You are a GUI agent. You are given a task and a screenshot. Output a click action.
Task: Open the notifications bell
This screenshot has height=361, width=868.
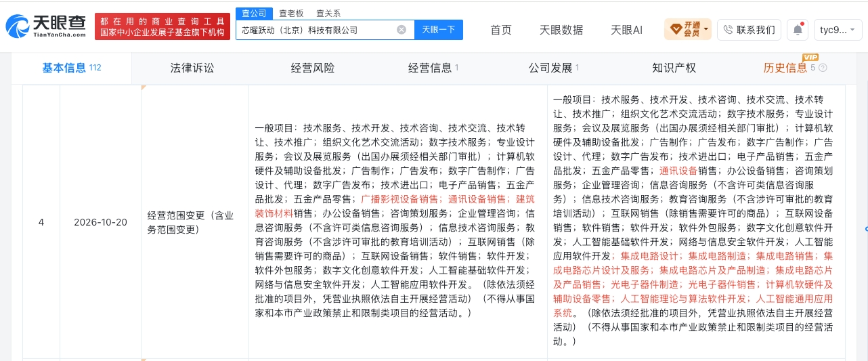[798, 30]
